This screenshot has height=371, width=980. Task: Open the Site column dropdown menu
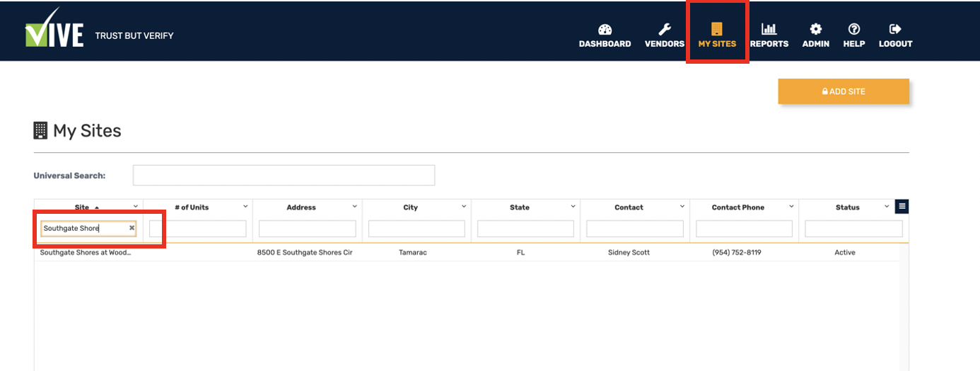tap(136, 206)
